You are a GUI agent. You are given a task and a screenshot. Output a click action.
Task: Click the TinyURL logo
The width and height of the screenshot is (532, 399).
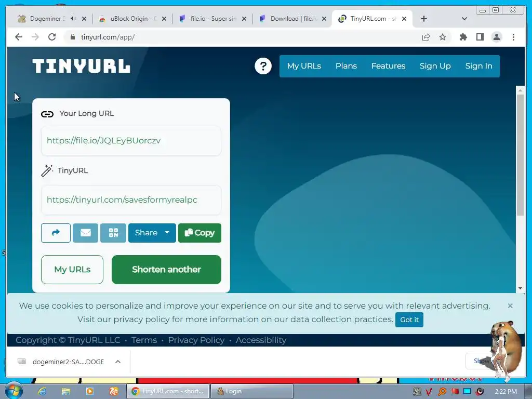(81, 66)
